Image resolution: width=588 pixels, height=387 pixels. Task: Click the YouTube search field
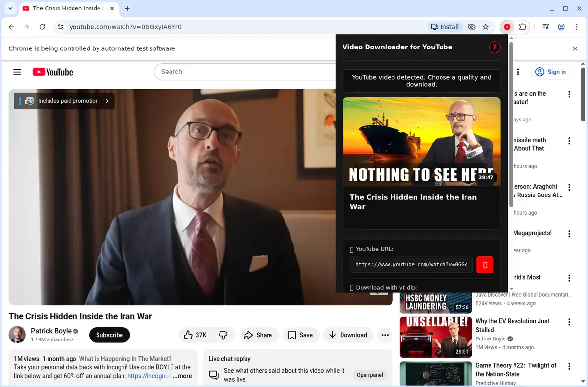[x=245, y=72]
